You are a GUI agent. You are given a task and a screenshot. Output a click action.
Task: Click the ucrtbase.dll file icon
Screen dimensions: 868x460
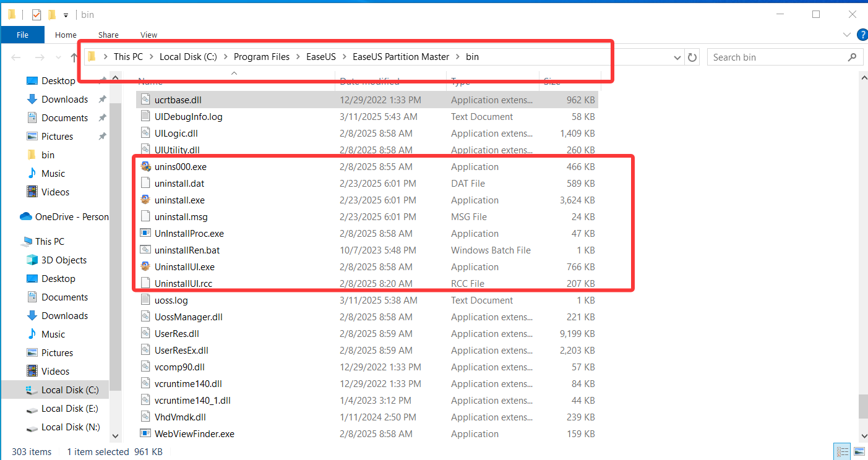(146, 100)
